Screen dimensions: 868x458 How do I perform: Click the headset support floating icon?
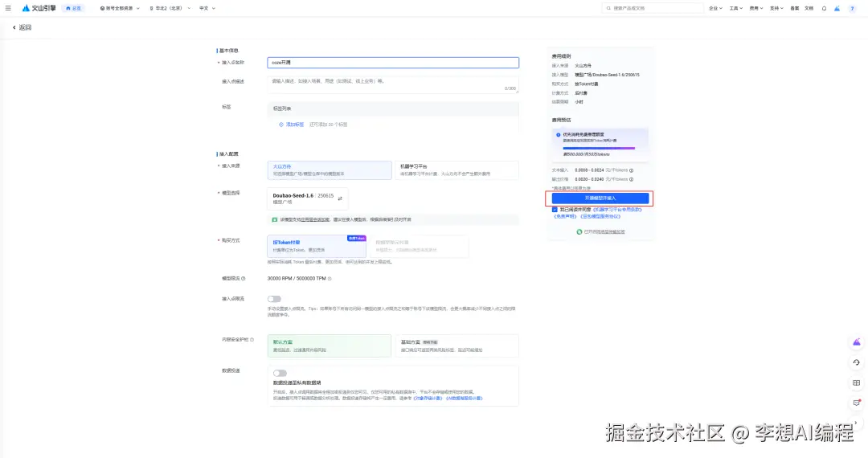click(857, 362)
